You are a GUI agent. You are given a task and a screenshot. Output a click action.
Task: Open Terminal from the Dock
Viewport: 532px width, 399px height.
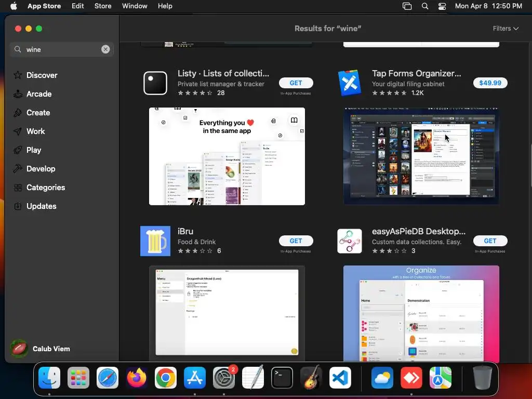[282, 378]
